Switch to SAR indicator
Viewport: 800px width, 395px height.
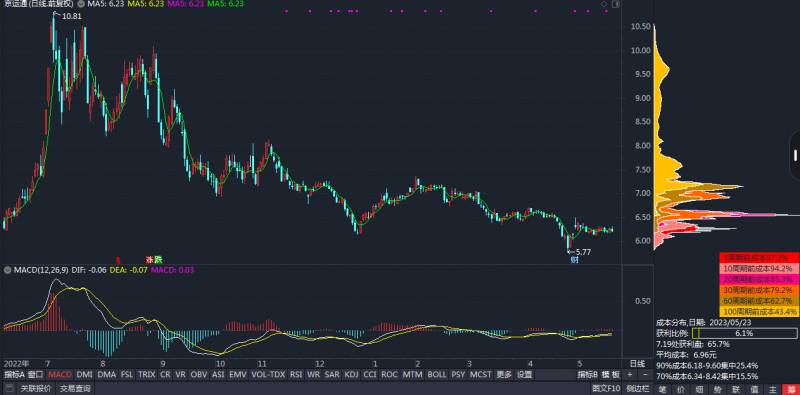(332, 375)
